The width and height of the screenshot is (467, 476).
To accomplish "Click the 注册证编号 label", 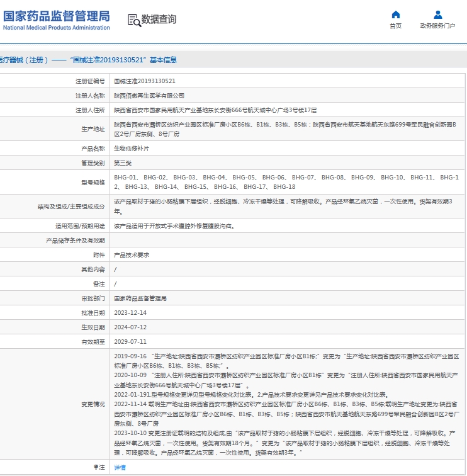I will click(x=90, y=81).
